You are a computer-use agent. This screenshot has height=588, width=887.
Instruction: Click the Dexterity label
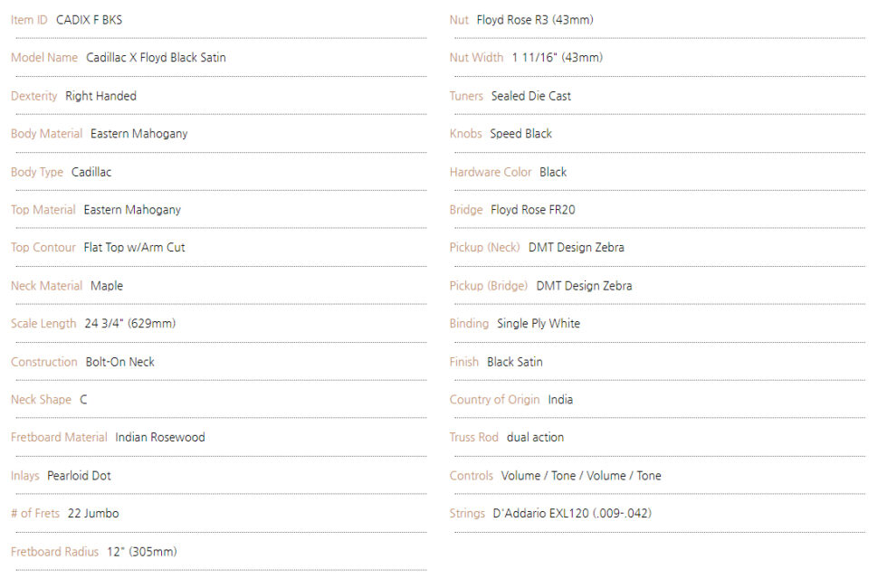pos(34,96)
